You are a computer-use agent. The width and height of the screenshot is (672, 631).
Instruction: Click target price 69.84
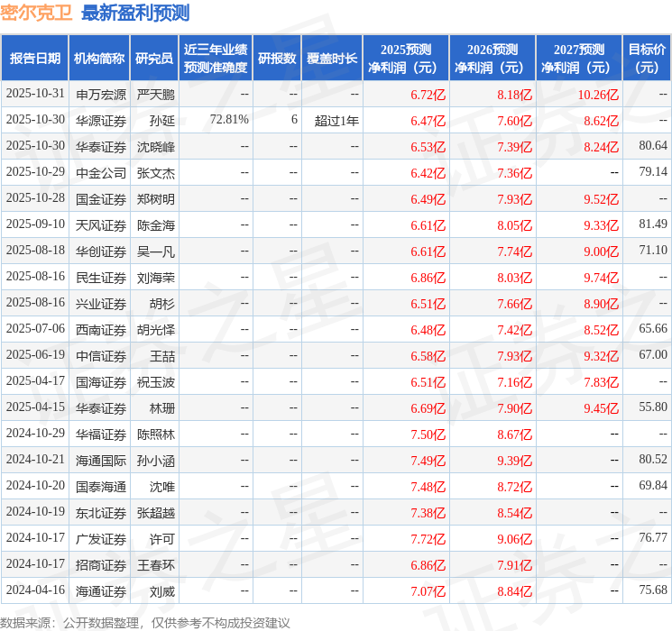tap(653, 485)
